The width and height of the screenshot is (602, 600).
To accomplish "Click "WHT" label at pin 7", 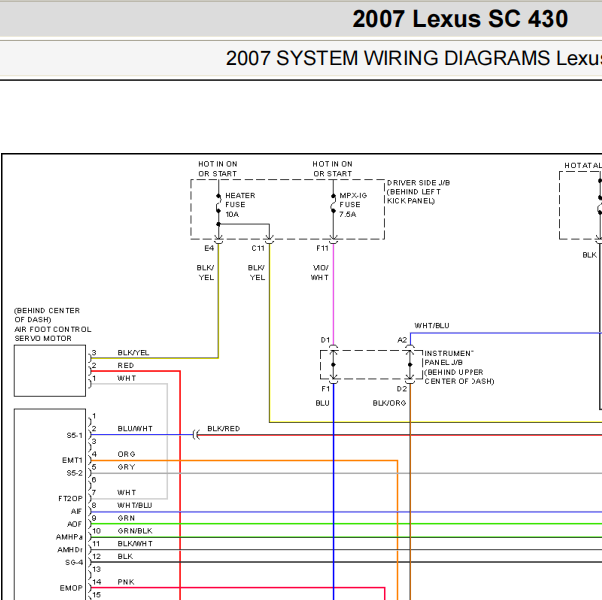I will (126, 492).
